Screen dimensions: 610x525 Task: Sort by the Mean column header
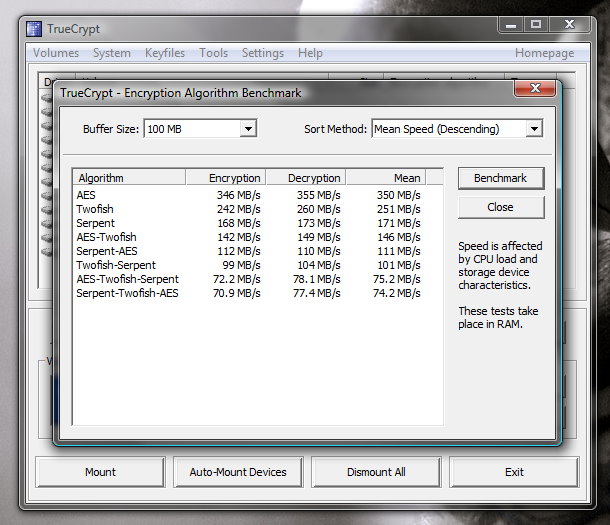pos(386,178)
